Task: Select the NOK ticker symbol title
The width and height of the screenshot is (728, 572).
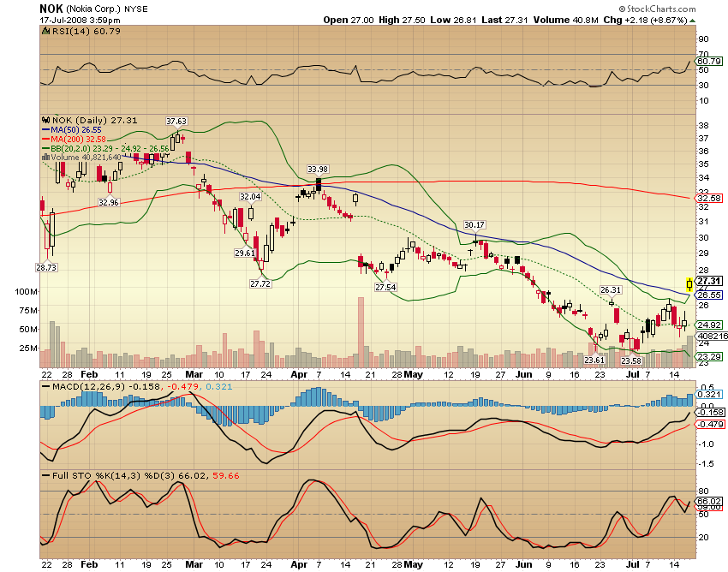Action: click(x=51, y=9)
